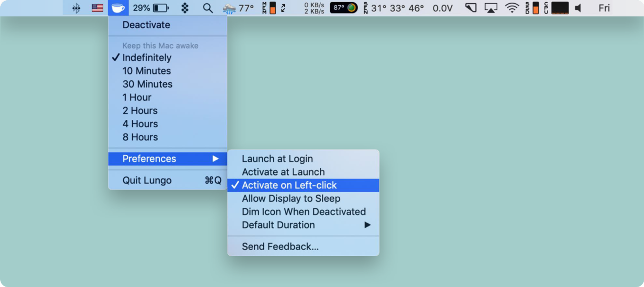Click Deactivate in Lungo menu
Image resolution: width=644 pixels, height=287 pixels.
[x=146, y=25]
